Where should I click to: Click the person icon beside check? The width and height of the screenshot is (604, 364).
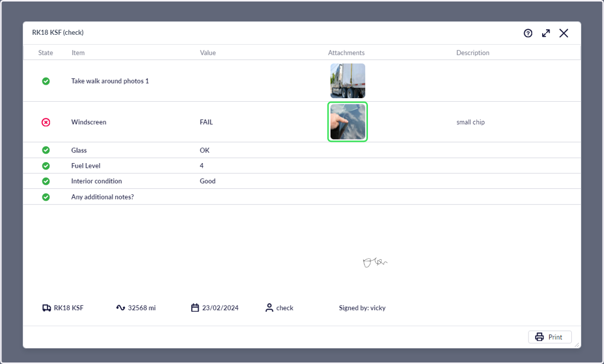[269, 308]
